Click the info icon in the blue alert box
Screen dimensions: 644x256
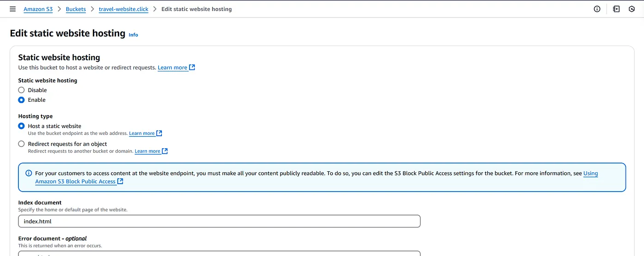pyautogui.click(x=29, y=174)
